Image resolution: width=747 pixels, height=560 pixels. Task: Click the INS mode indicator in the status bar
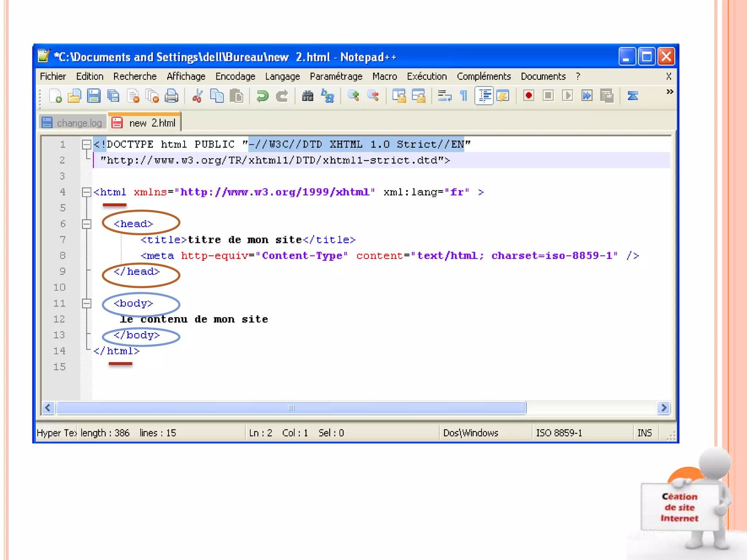click(x=644, y=433)
